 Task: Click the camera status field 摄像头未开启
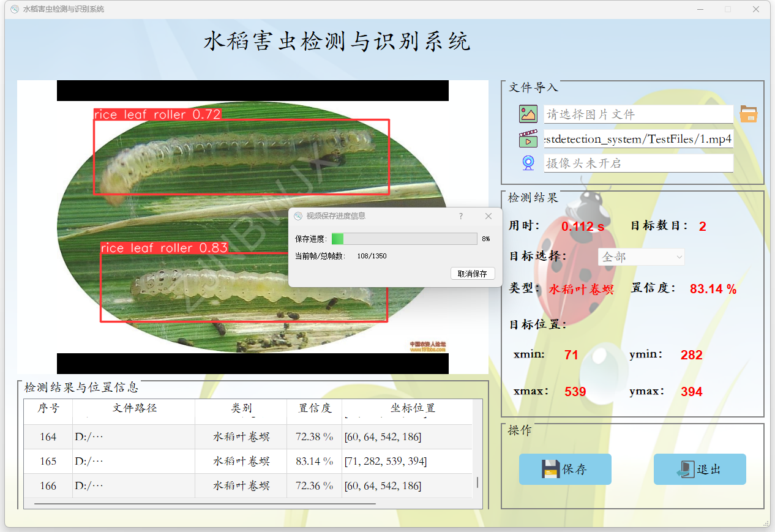click(638, 163)
